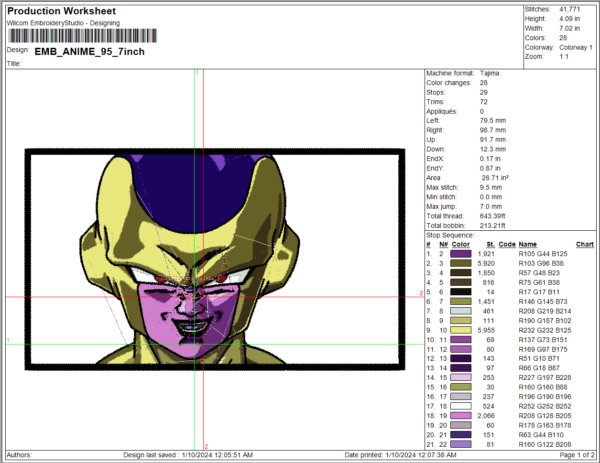Click the trims value 72

click(484, 102)
